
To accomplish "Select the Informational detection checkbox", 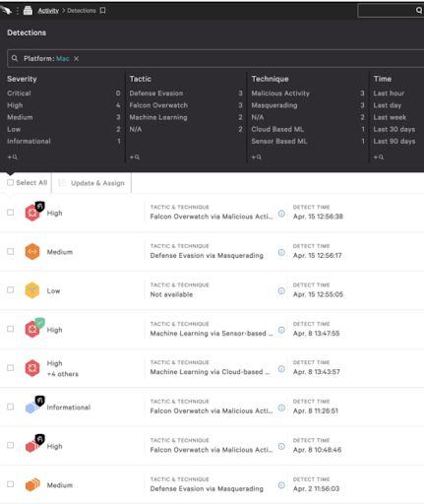I will click(10, 407).
